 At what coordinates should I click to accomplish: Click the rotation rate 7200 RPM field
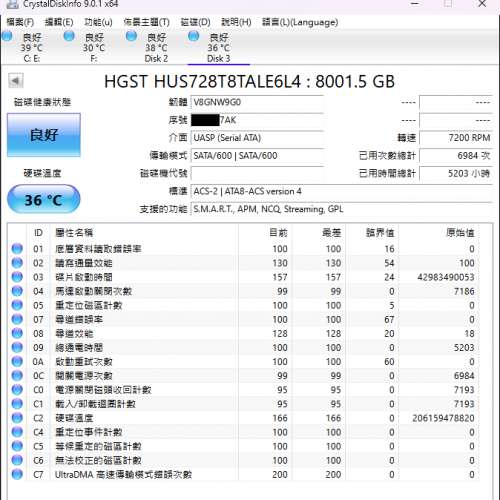[x=456, y=138]
